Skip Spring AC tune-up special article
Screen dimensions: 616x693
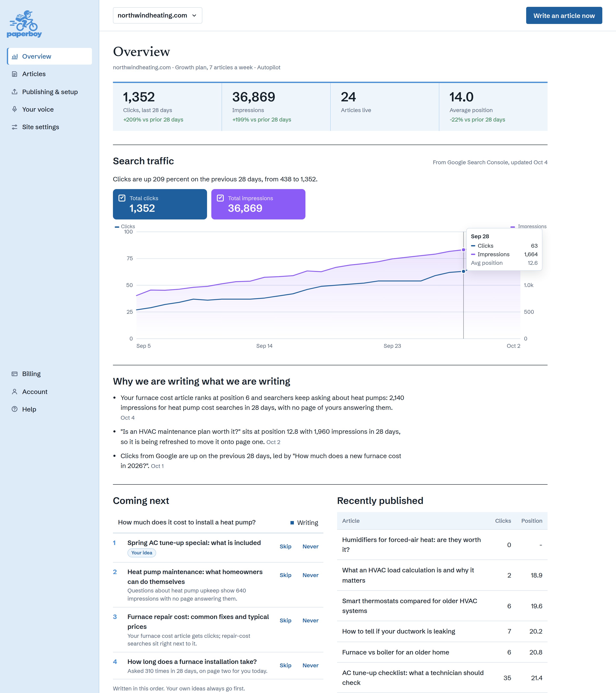pyautogui.click(x=286, y=546)
